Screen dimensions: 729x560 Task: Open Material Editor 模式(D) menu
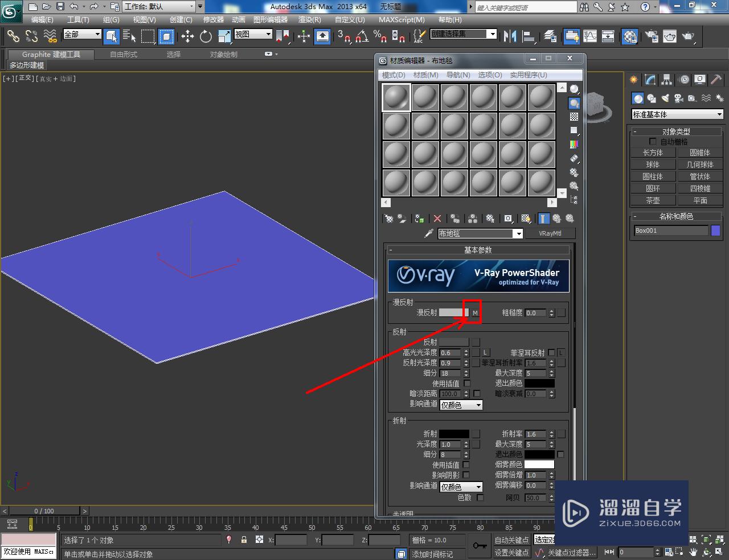pos(394,75)
